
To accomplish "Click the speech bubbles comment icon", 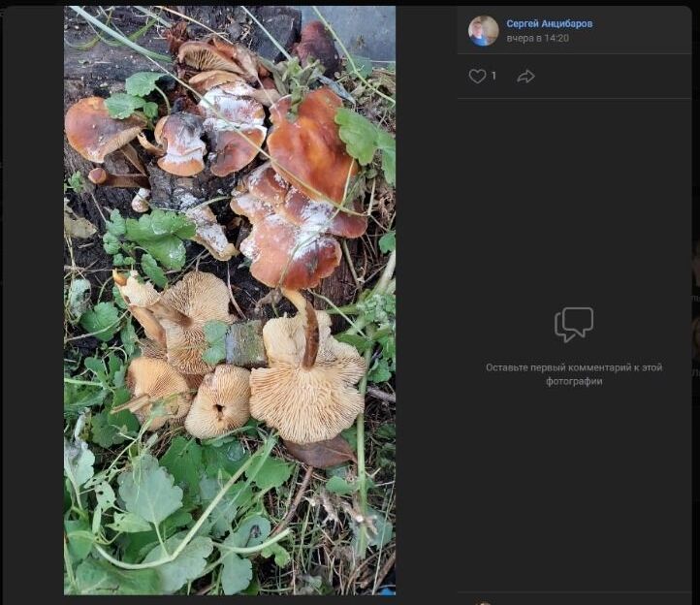I will (x=574, y=325).
